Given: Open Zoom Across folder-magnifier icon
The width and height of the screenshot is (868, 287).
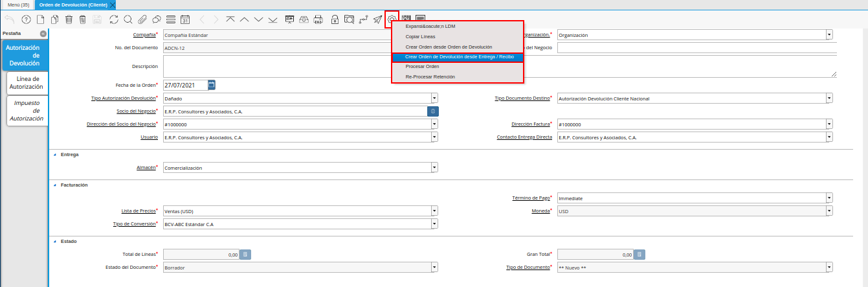Looking at the screenshot, I should [349, 19].
